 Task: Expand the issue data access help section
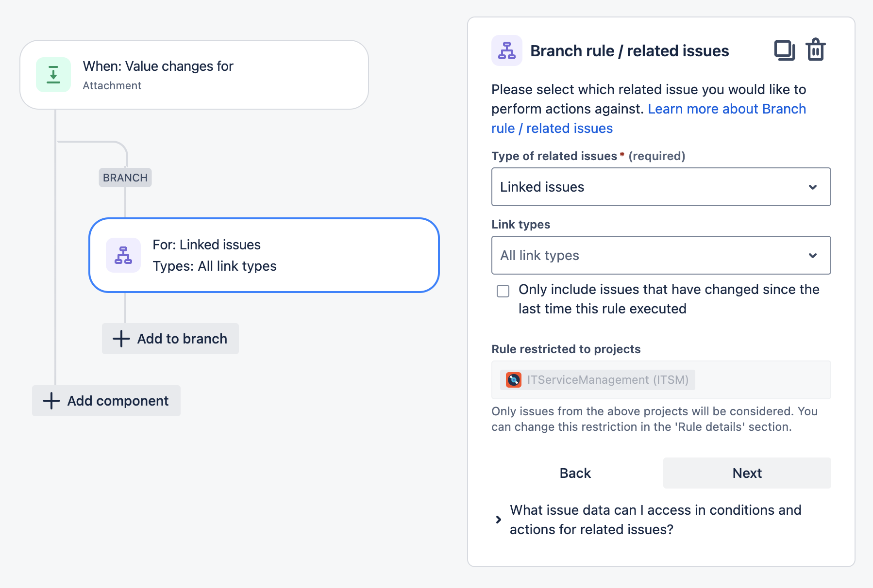(x=499, y=520)
